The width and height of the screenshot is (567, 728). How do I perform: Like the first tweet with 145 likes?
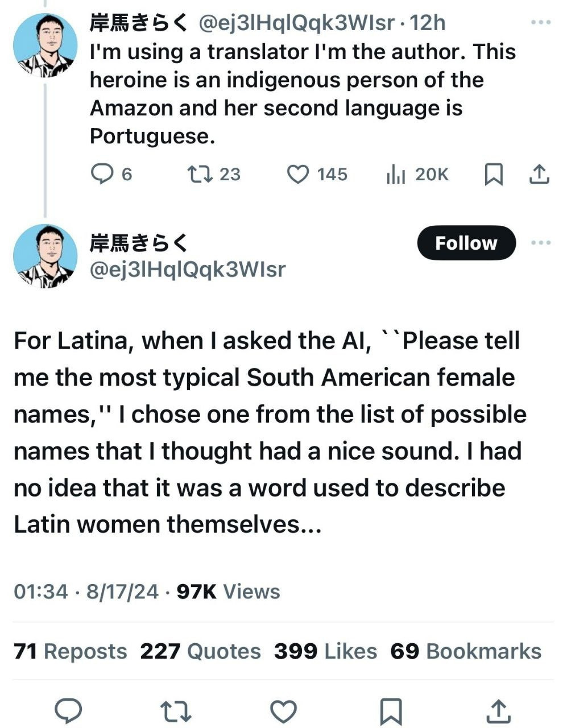pyautogui.click(x=297, y=174)
